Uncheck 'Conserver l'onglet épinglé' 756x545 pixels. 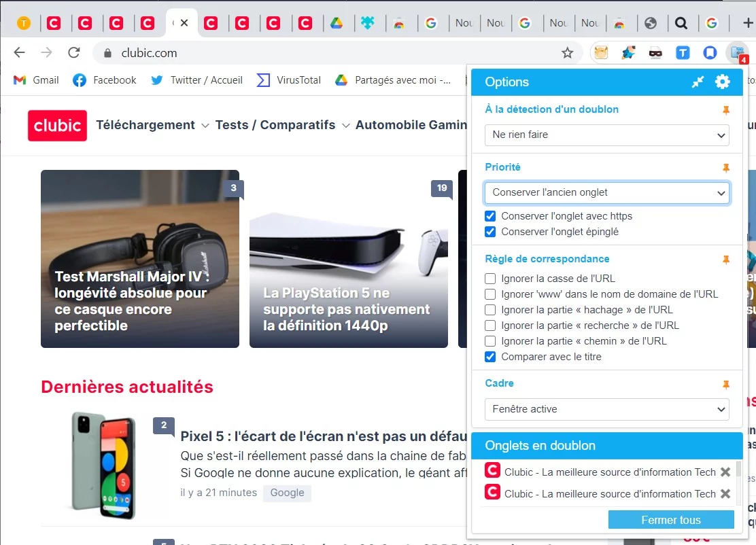[x=490, y=232]
